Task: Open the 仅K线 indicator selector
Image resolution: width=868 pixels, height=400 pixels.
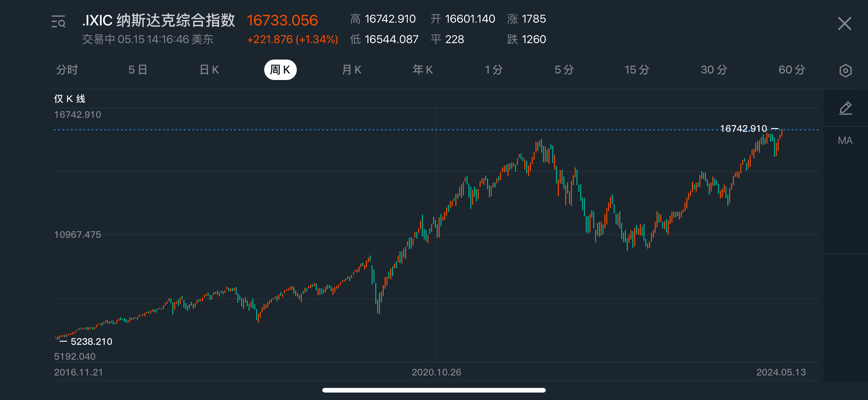Action: (70, 99)
